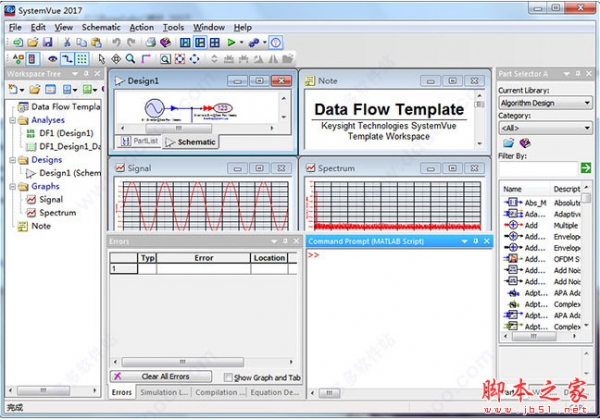Switch to the Equation Debug tab

pyautogui.click(x=274, y=392)
